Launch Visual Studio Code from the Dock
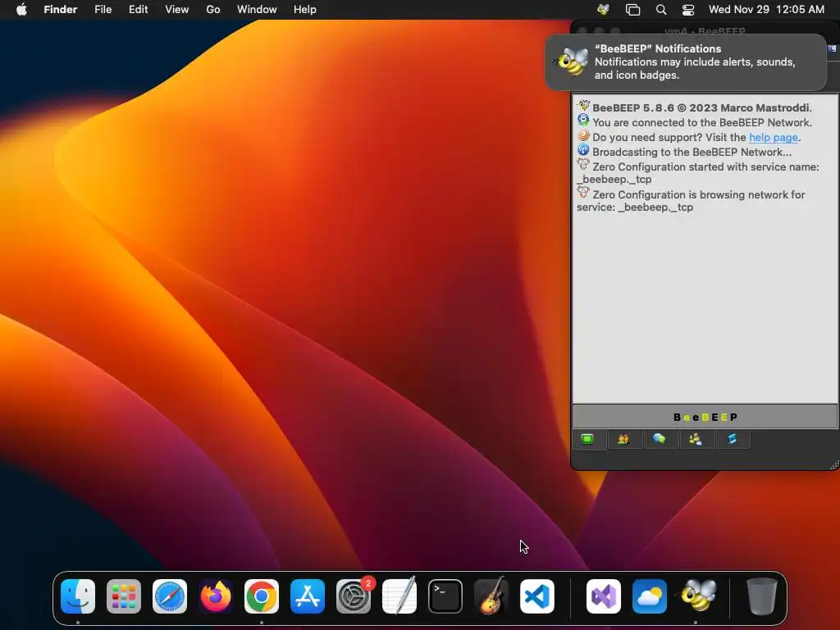 click(537, 596)
